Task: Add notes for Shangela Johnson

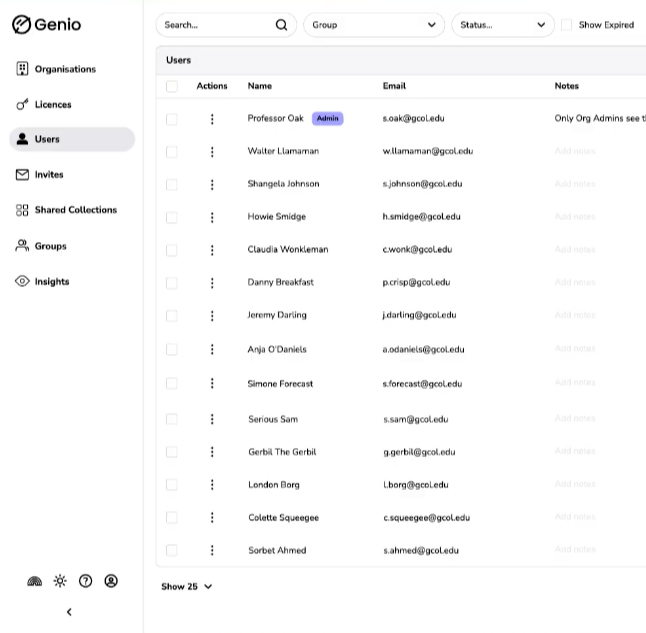Action: point(575,183)
